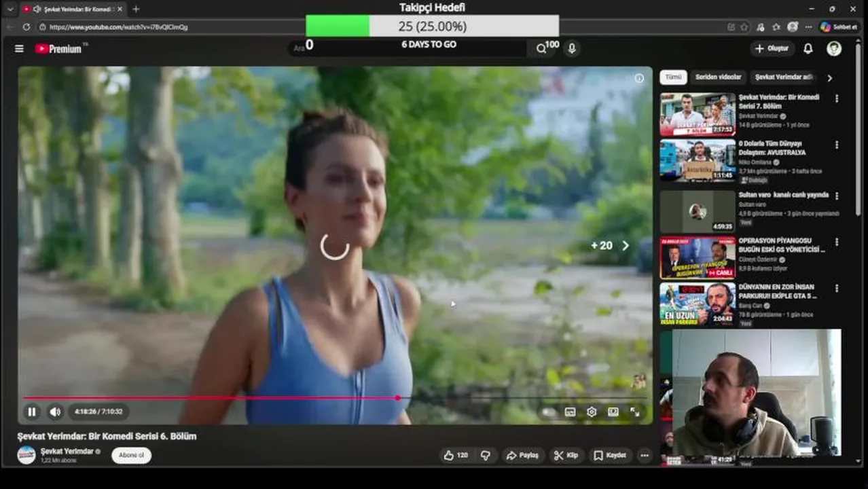Click the Oluştur create button

pos(772,49)
